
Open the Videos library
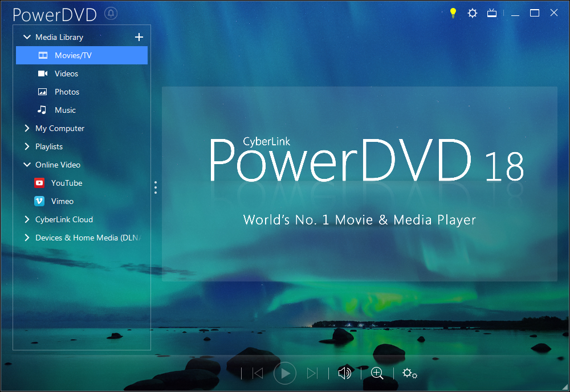coord(82,73)
